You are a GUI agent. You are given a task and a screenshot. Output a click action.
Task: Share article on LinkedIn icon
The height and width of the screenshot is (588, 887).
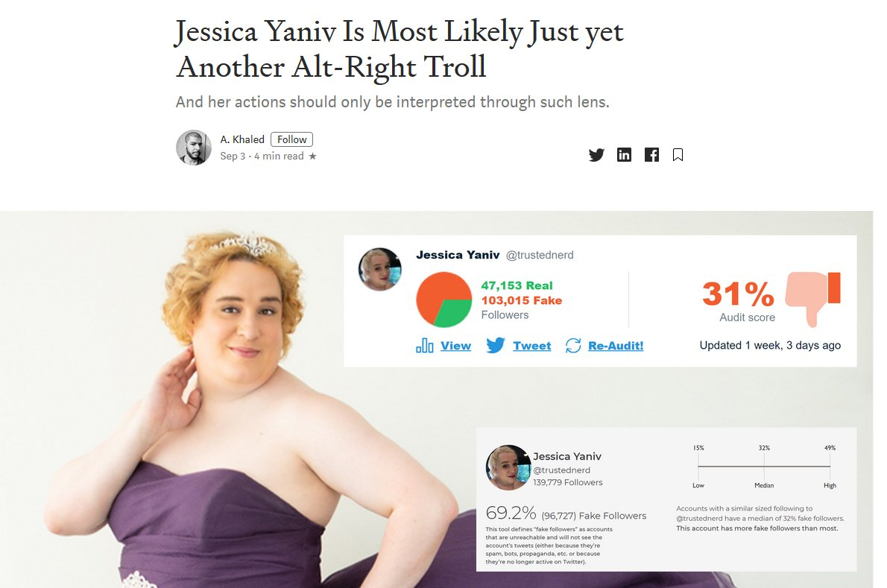click(624, 155)
